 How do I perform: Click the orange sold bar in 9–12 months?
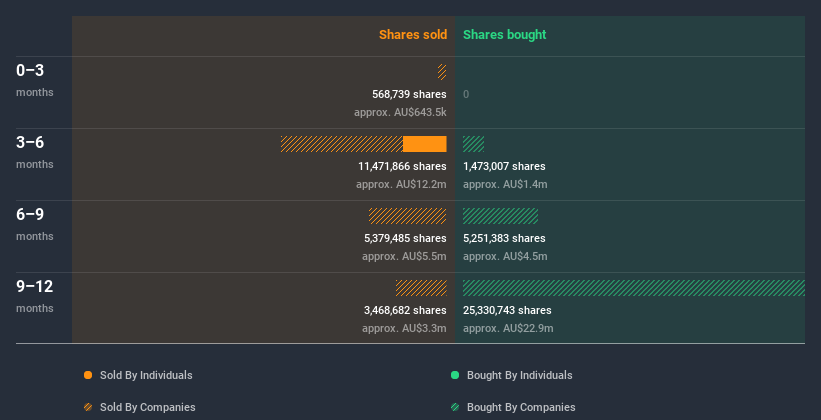(x=421, y=288)
